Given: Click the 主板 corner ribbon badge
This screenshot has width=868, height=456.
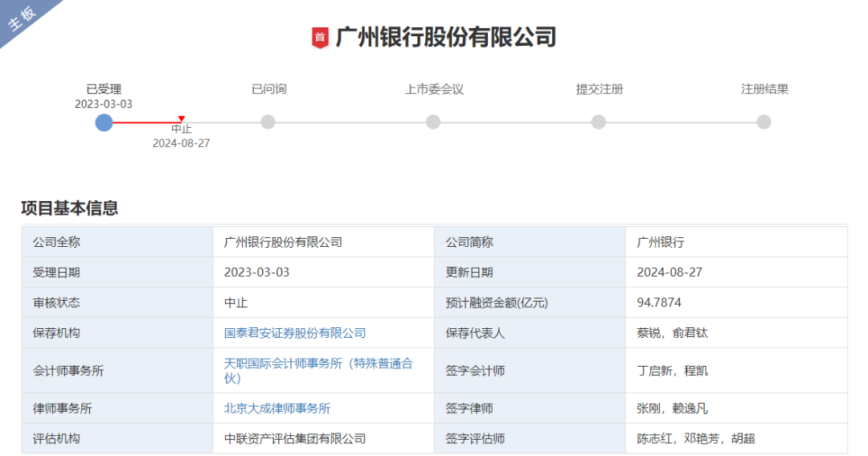Looking at the screenshot, I should (x=22, y=19).
